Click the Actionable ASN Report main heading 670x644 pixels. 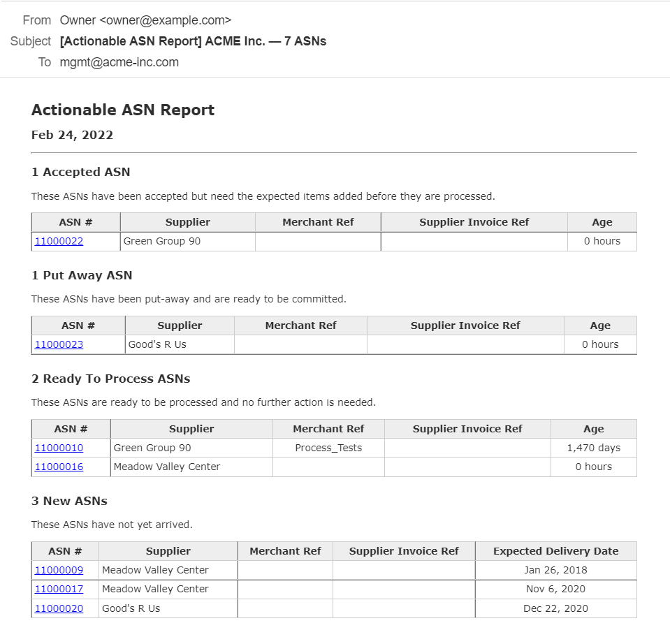coord(123,110)
